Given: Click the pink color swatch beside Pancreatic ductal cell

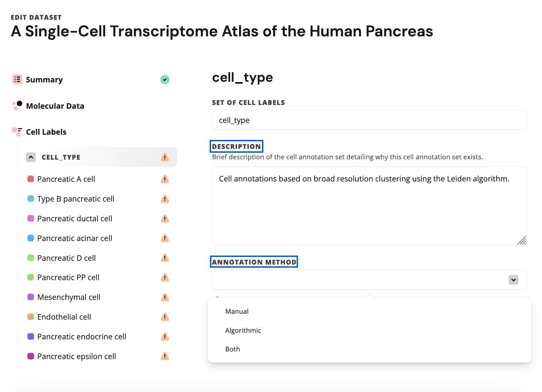Looking at the screenshot, I should 30,219.
